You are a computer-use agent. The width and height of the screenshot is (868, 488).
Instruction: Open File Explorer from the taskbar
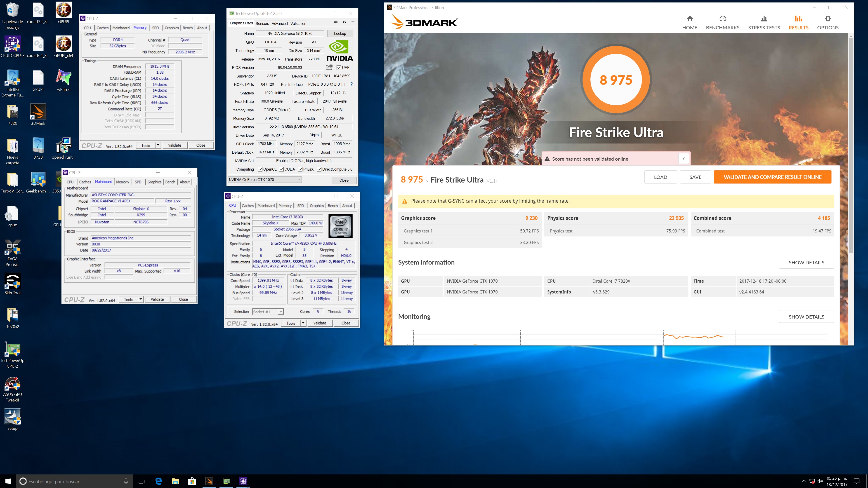(x=175, y=481)
